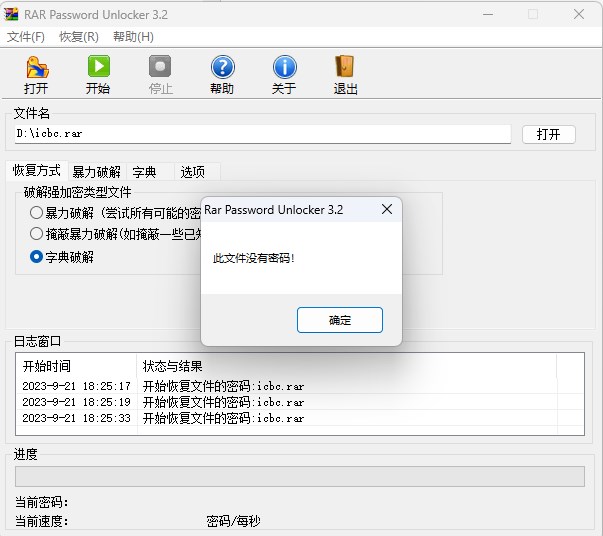The height and width of the screenshot is (536, 603).
Task: Switch to the 字典 tab
Action: click(150, 171)
